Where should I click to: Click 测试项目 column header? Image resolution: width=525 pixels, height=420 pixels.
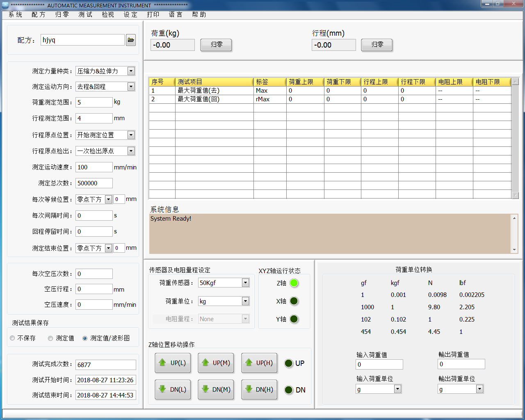click(x=215, y=82)
